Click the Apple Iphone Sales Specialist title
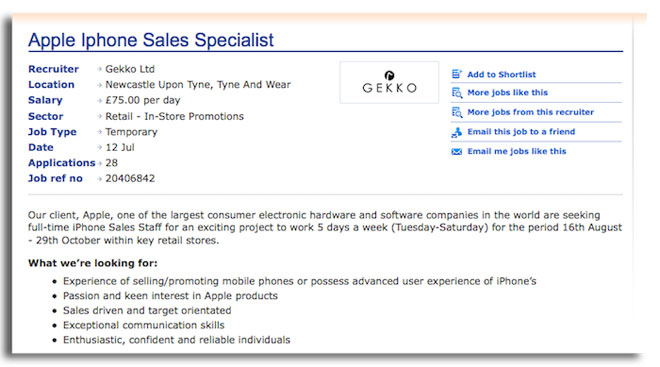660x367 pixels. pyautogui.click(x=151, y=40)
